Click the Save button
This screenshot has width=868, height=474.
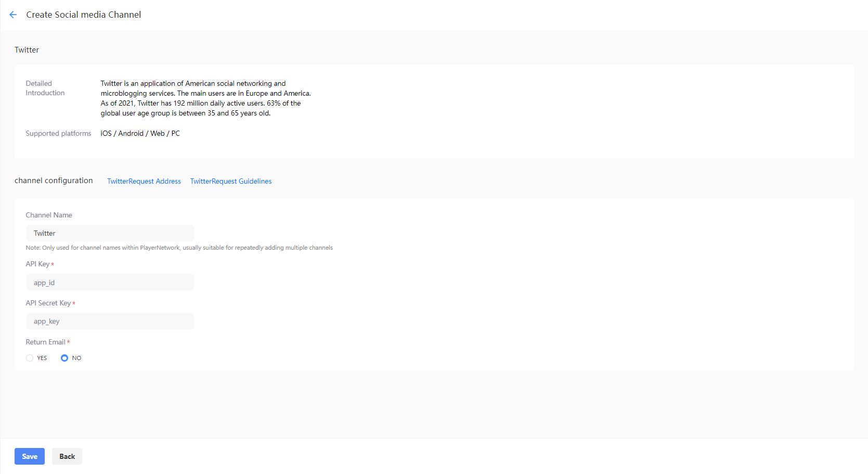click(30, 456)
